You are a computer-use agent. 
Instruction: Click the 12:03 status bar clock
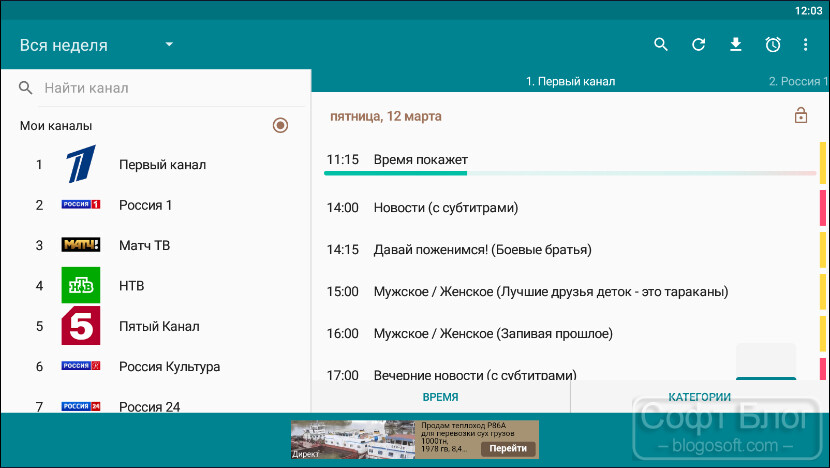click(x=808, y=11)
